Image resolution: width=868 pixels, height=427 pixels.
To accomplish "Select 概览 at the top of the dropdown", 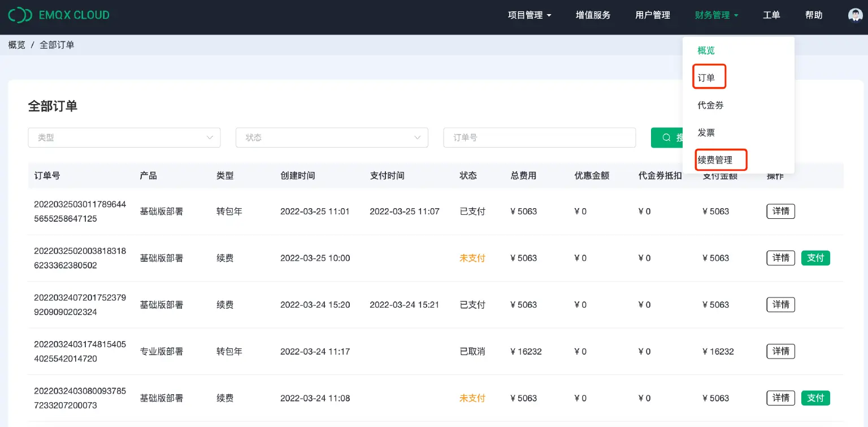I will click(x=706, y=50).
